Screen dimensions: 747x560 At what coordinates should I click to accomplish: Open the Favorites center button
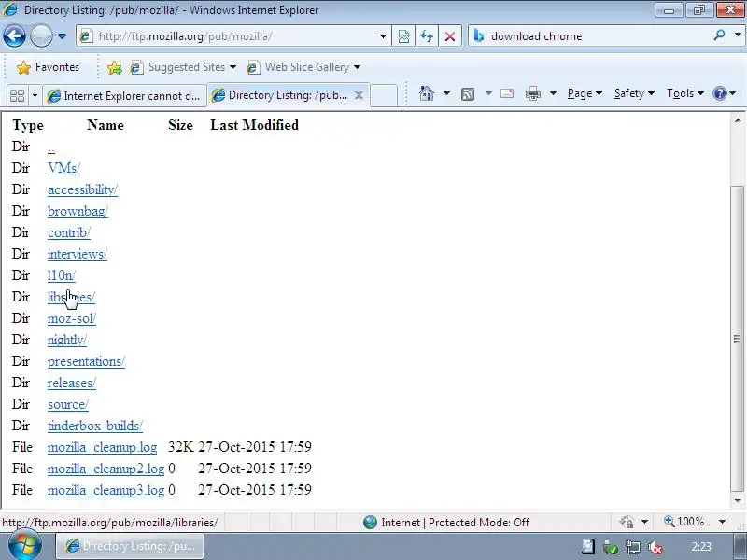pyautogui.click(x=48, y=67)
